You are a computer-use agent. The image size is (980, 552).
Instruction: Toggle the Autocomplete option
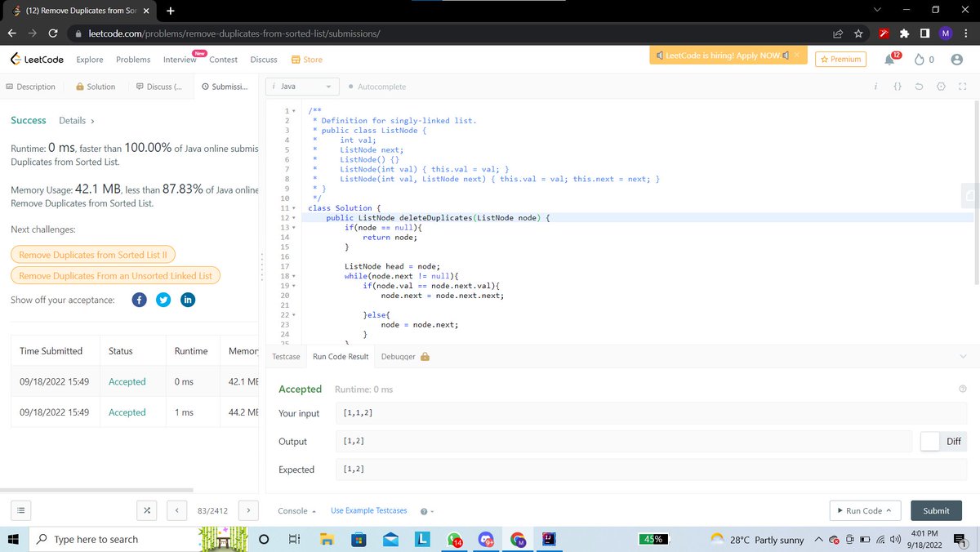[x=376, y=87]
